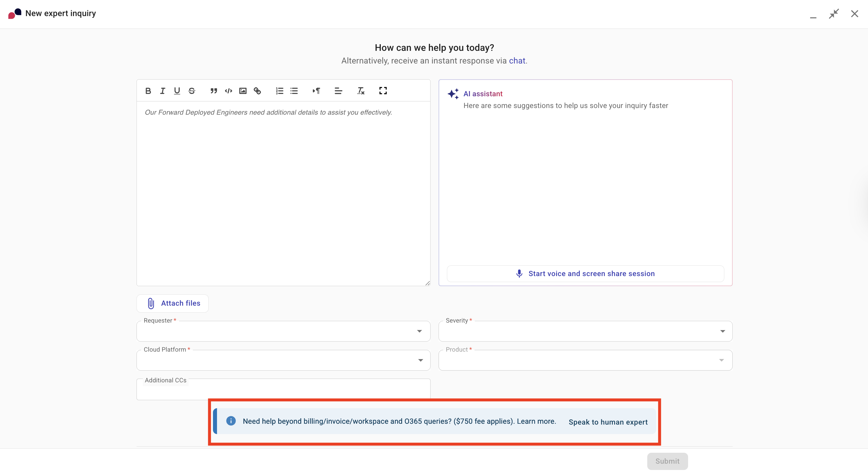Screen dimensions: 868x474
Task: Apply strikethrough formatting
Action: click(192, 90)
